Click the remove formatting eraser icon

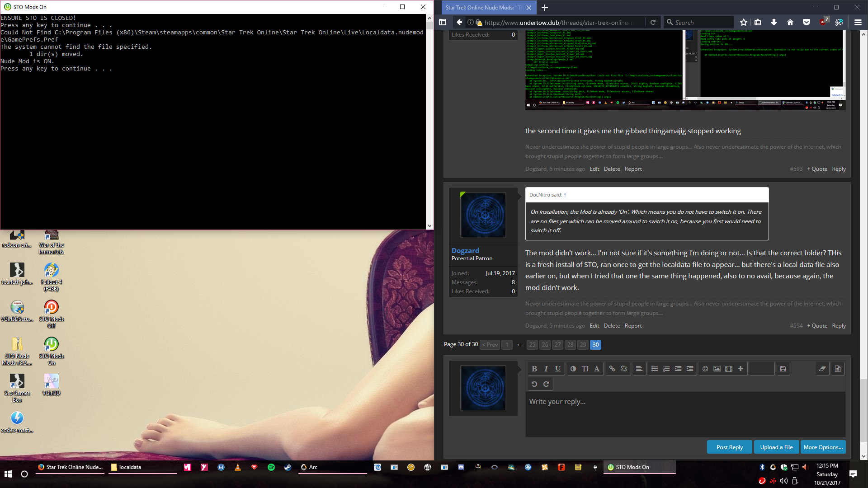click(x=822, y=369)
